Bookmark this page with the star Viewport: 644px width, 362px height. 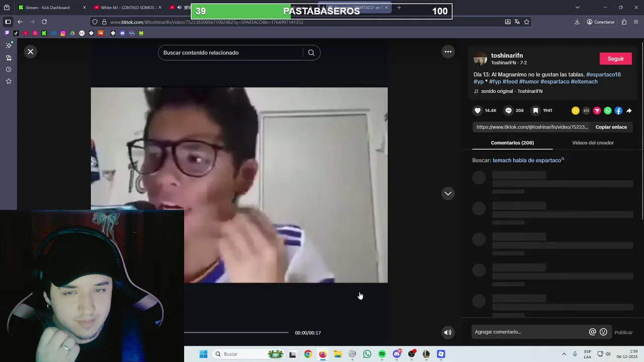pos(527,22)
